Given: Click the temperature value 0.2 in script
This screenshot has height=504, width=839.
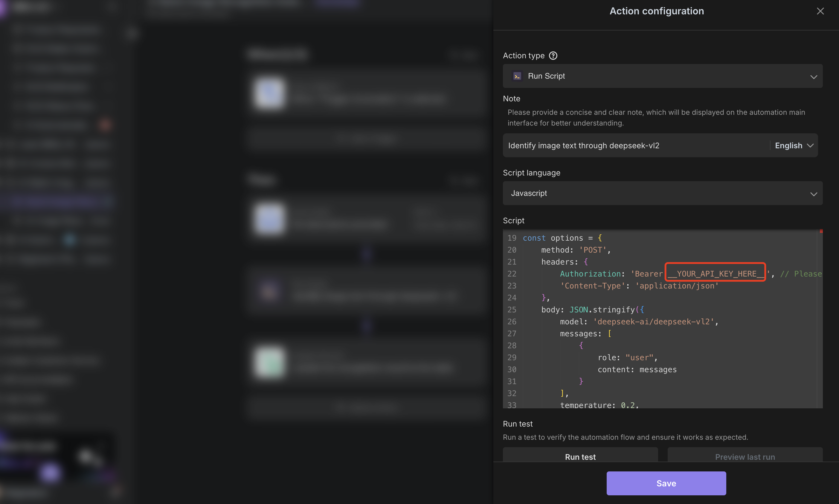Looking at the screenshot, I should pos(627,405).
